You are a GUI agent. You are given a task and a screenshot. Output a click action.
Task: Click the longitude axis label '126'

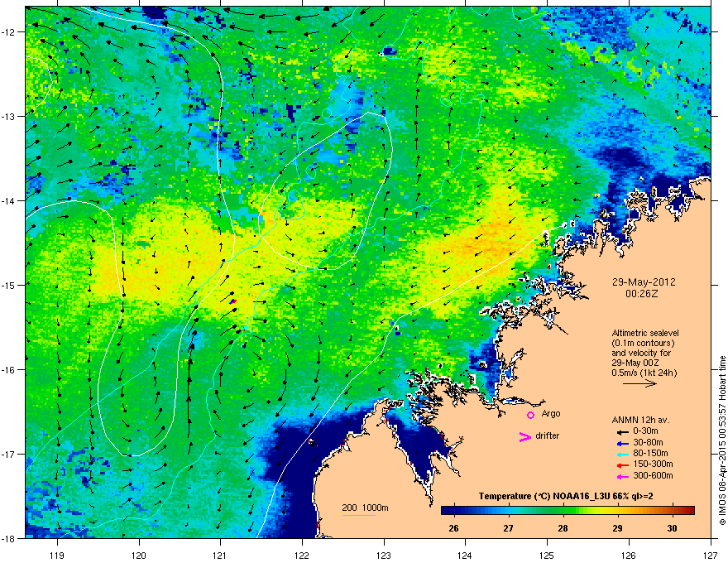(x=629, y=555)
